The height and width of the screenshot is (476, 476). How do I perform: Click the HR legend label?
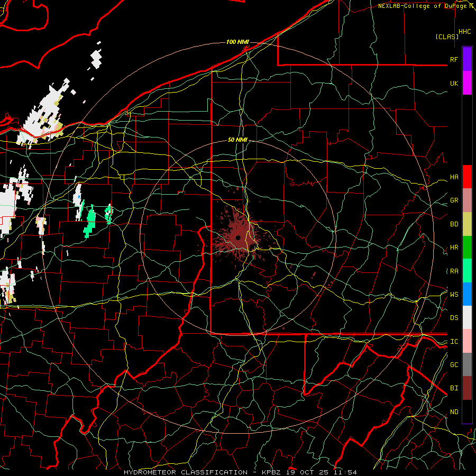(454, 248)
